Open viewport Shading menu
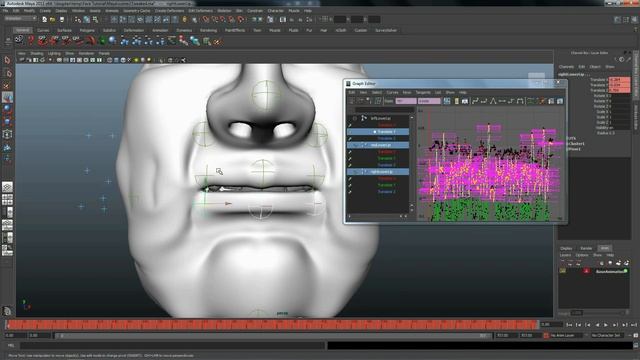The height and width of the screenshot is (360, 640). (37, 53)
